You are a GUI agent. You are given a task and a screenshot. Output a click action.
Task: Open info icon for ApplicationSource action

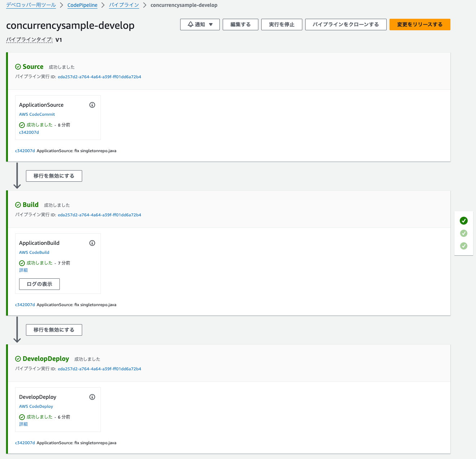coord(92,105)
